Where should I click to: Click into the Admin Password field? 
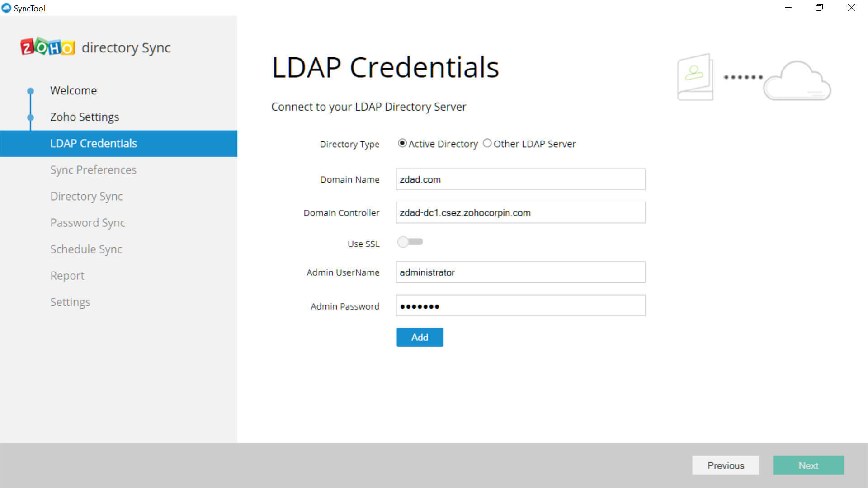tap(520, 306)
